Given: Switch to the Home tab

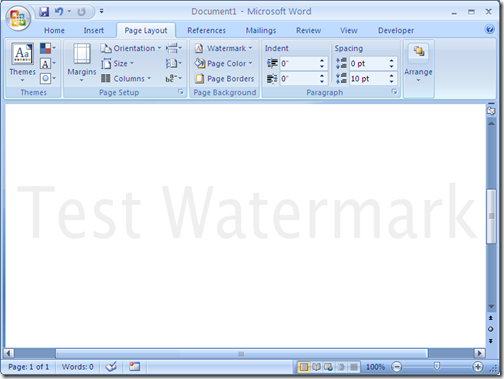Looking at the screenshot, I should coord(54,30).
